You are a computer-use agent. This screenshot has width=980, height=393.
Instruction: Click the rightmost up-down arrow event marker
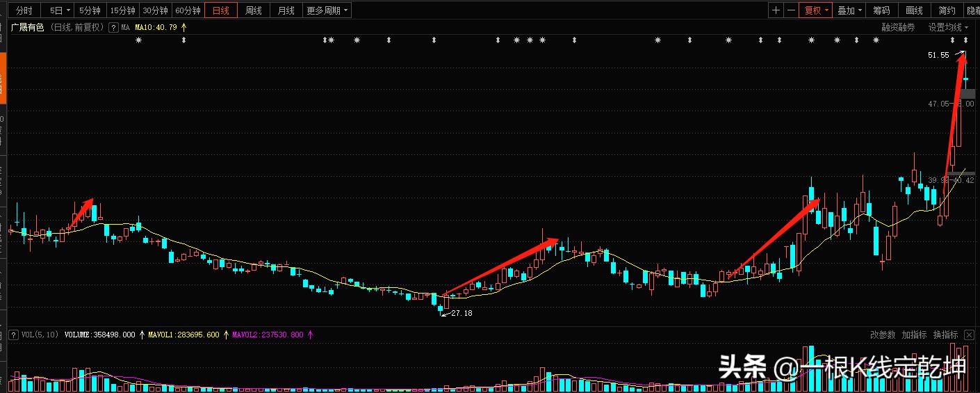point(965,40)
